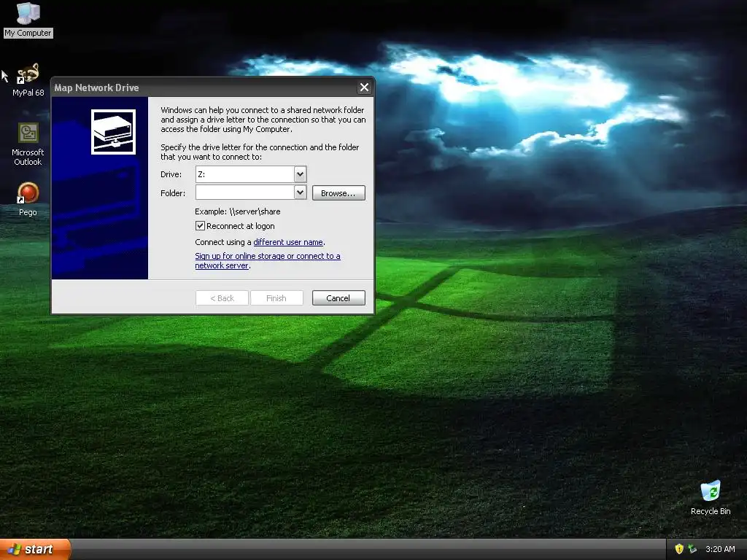Open the My Computer desktop icon
747x560 pixels.
click(28, 20)
